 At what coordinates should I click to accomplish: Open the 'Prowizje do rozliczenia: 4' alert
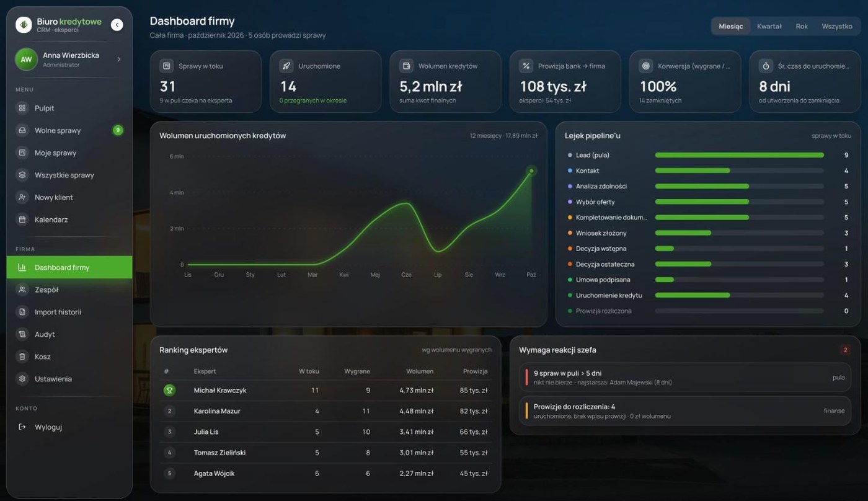(x=684, y=410)
